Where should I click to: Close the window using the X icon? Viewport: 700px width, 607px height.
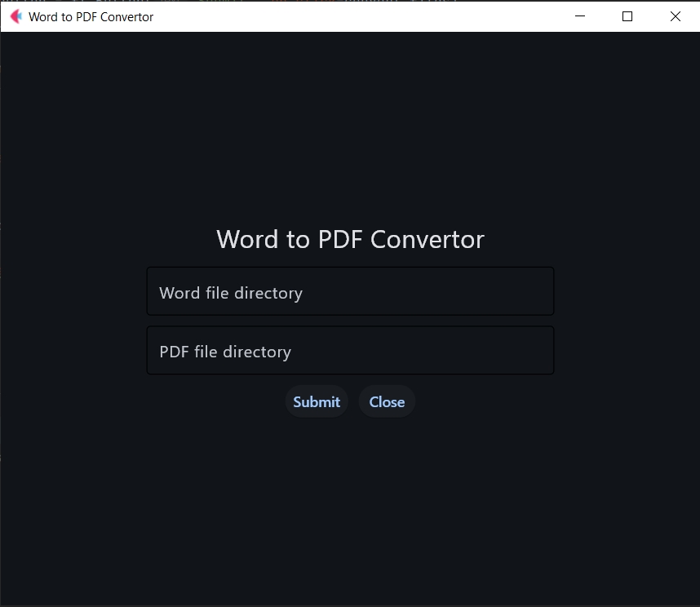(x=675, y=16)
